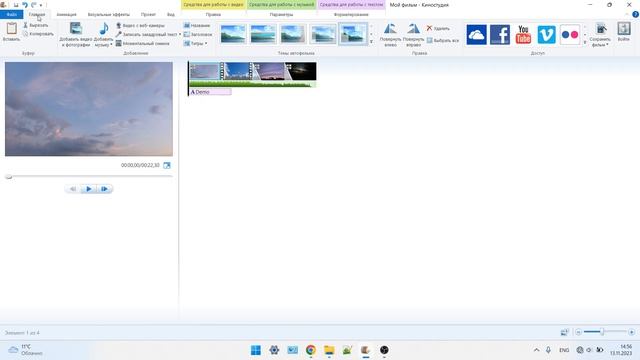Preview the movie in full screen
Screen dimensions: 640x360
(167, 165)
